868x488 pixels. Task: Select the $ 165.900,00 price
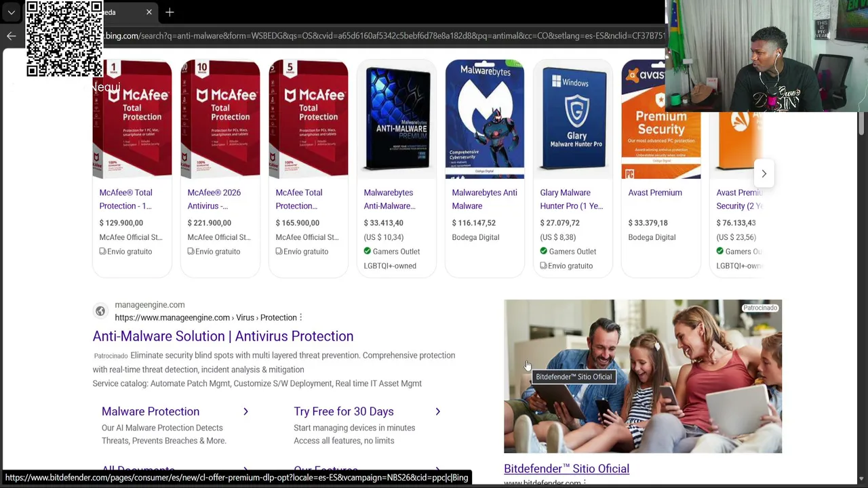298,223
